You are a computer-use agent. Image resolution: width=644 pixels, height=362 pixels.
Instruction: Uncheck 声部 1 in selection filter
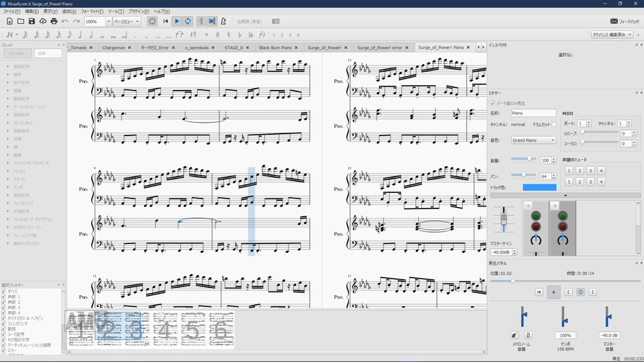tap(3, 296)
